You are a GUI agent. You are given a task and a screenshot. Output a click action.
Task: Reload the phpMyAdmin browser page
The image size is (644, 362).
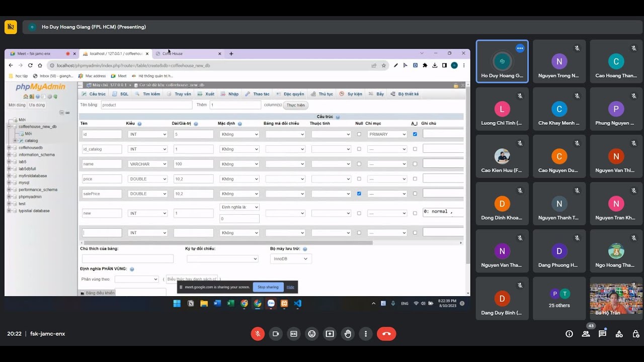point(30,65)
